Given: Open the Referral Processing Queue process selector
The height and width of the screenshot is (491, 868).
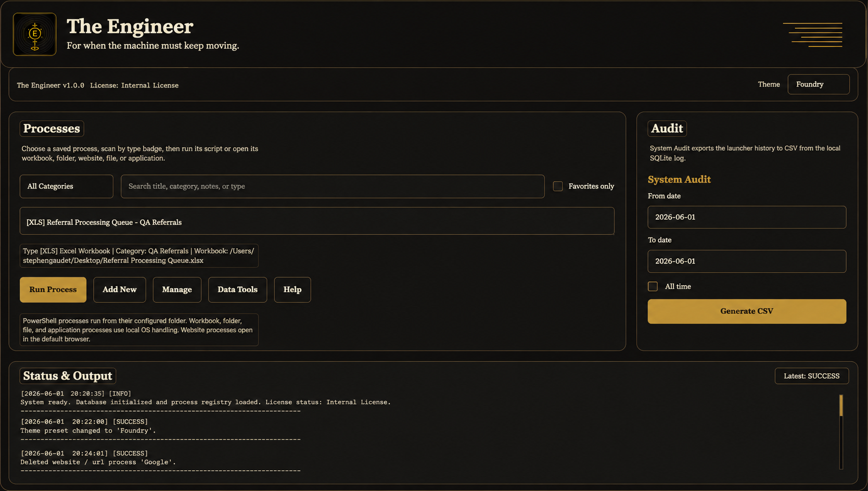Looking at the screenshot, I should (317, 221).
